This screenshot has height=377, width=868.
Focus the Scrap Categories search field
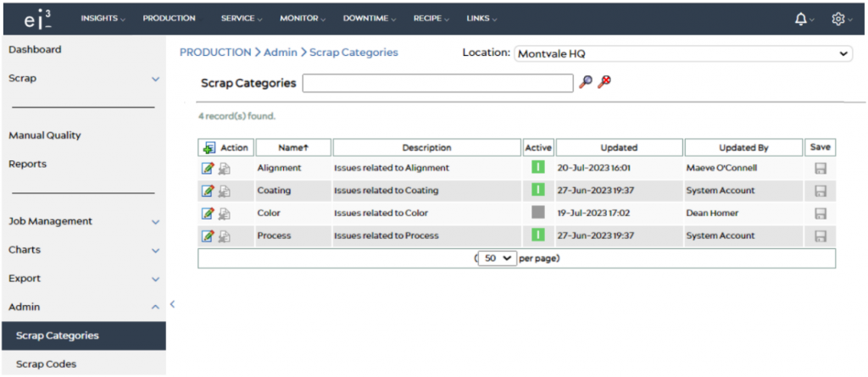point(438,83)
